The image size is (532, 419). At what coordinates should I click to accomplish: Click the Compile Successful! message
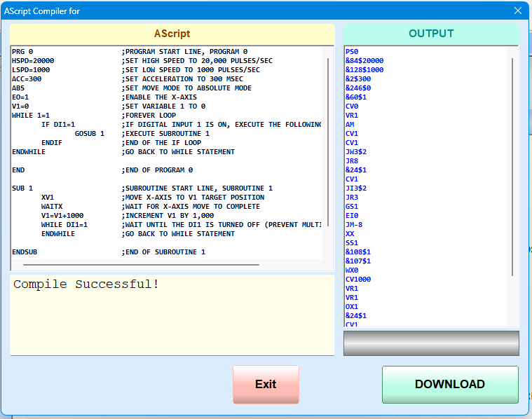(x=86, y=284)
